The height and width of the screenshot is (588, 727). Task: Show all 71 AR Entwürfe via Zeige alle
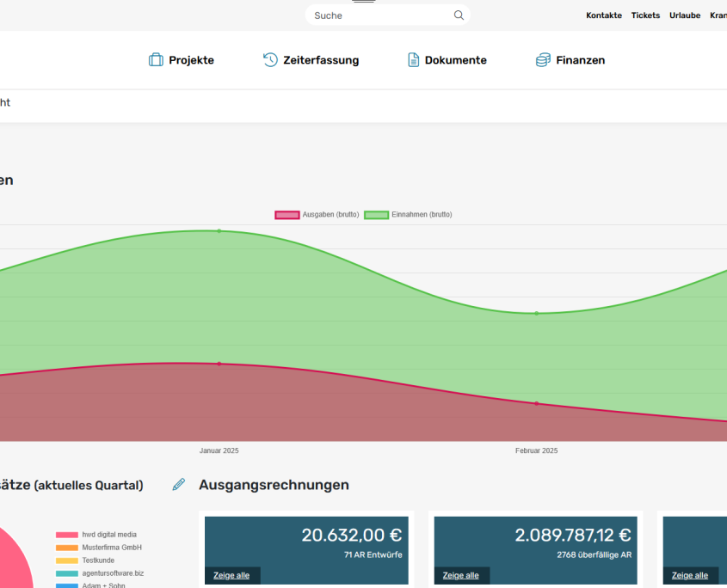click(231, 575)
